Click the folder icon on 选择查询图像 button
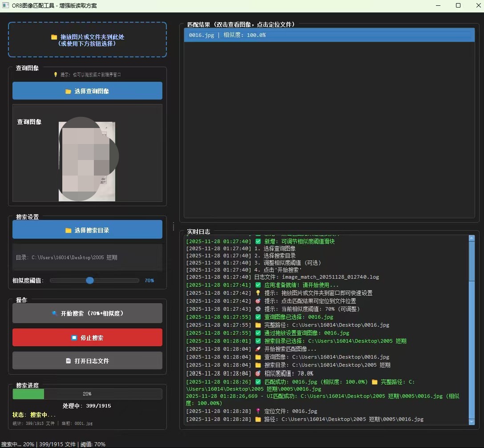Viewport: 484px width, 448px height. [x=68, y=91]
